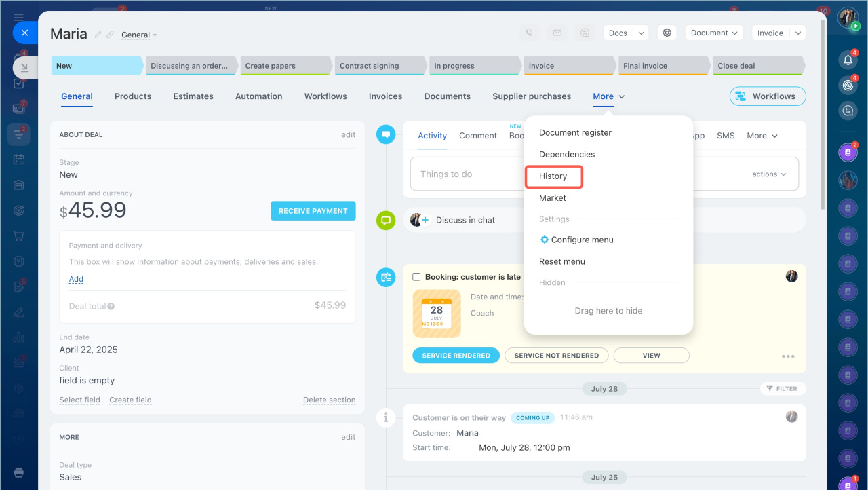Click the email envelope icon in header
Image resolution: width=868 pixels, height=490 pixels.
[557, 33]
